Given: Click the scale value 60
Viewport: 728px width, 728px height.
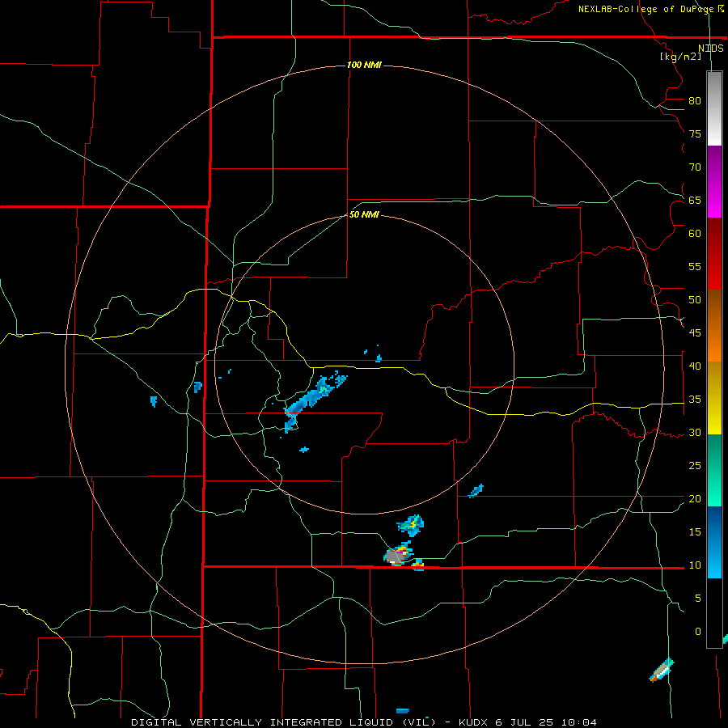Looking at the screenshot, I should [695, 234].
